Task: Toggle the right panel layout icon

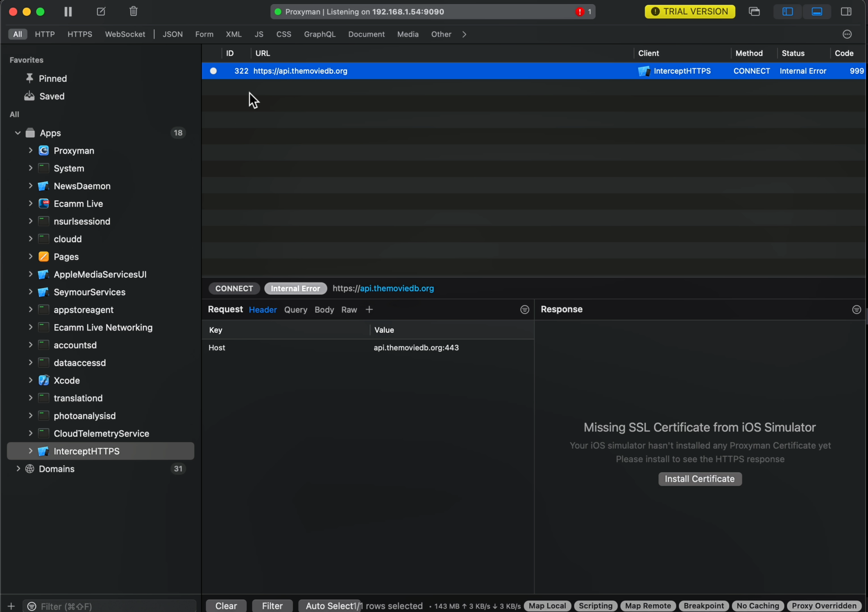Action: 846,12
